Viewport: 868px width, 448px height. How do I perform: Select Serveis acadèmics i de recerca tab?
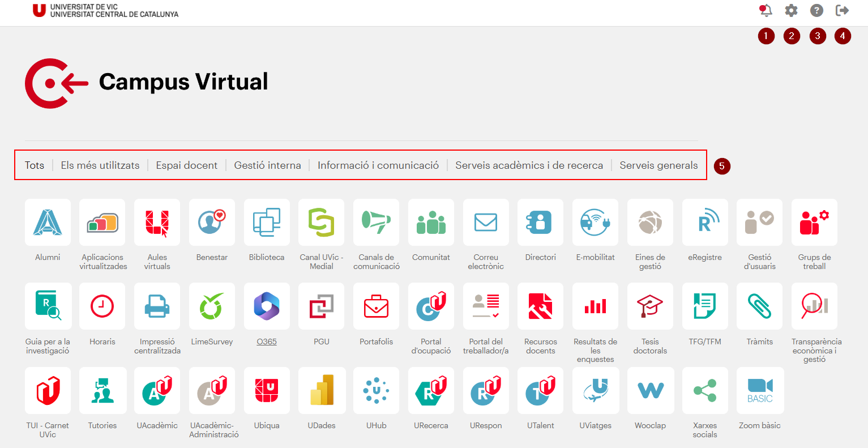(529, 165)
